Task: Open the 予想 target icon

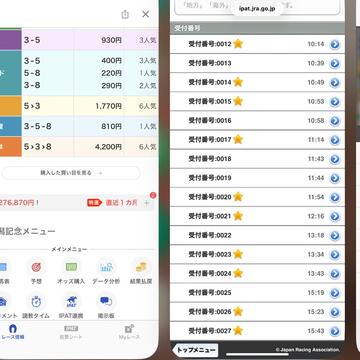Action: tap(36, 267)
